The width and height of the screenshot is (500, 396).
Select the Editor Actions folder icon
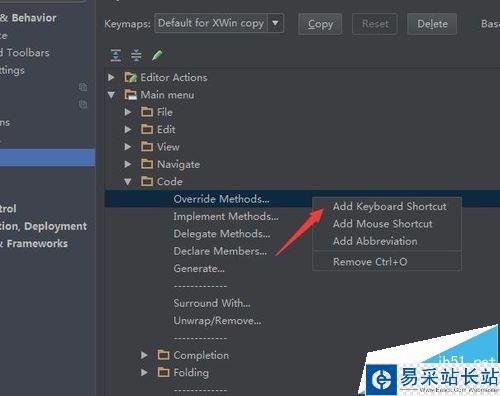coord(130,77)
